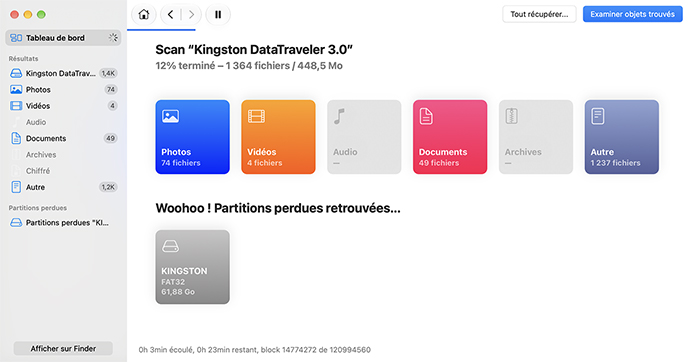Image resolution: width=688 pixels, height=362 pixels.
Task: Click the Partitions perdues section header
Action: point(38,208)
